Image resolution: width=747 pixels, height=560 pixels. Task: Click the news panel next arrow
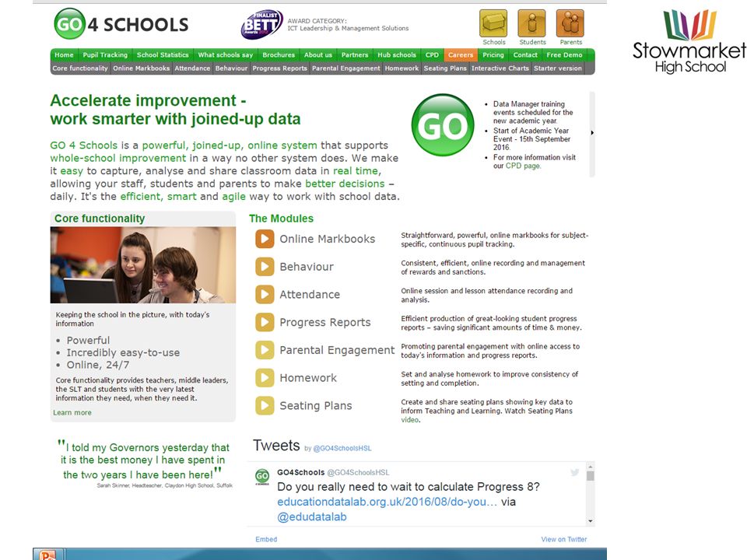click(592, 133)
